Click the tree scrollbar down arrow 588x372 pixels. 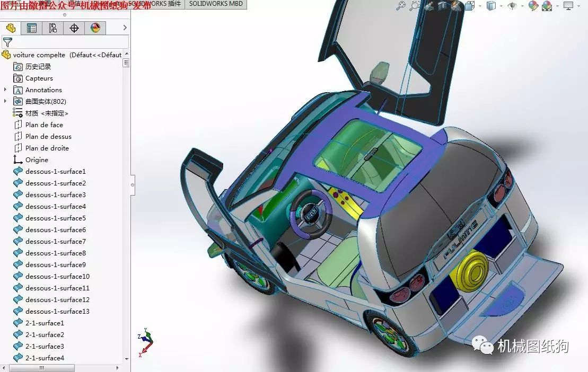coord(126,359)
